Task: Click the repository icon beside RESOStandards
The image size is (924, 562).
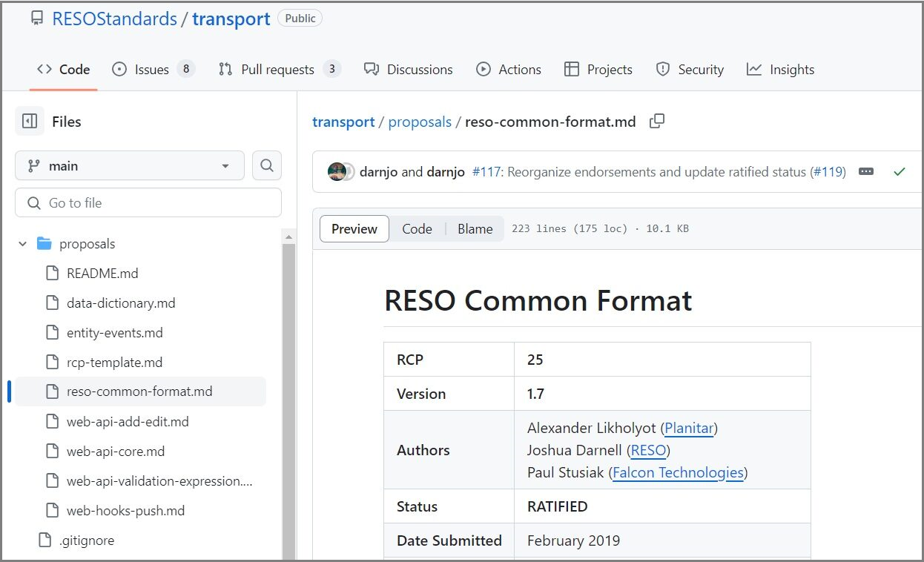Action: click(36, 19)
